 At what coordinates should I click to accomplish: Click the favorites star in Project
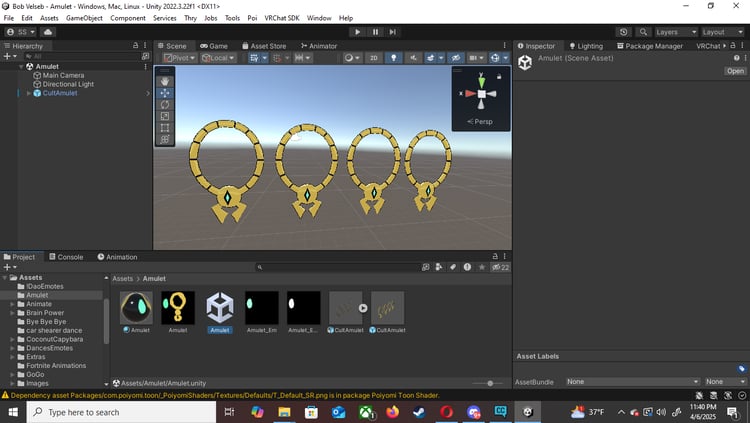pyautogui.click(x=482, y=267)
